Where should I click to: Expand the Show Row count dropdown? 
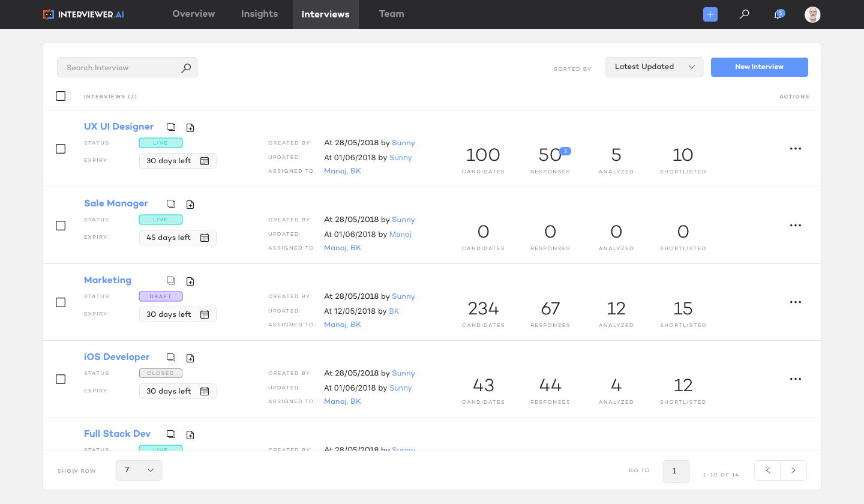pyautogui.click(x=139, y=470)
